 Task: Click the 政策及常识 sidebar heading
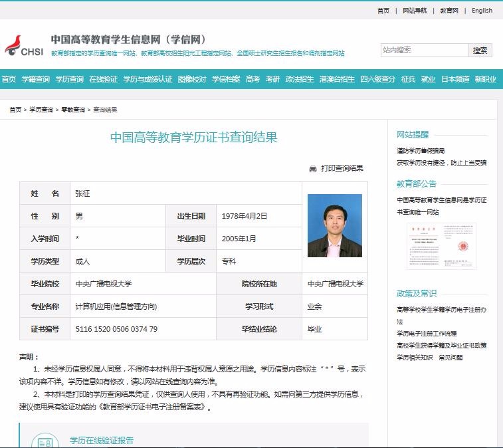point(417,294)
